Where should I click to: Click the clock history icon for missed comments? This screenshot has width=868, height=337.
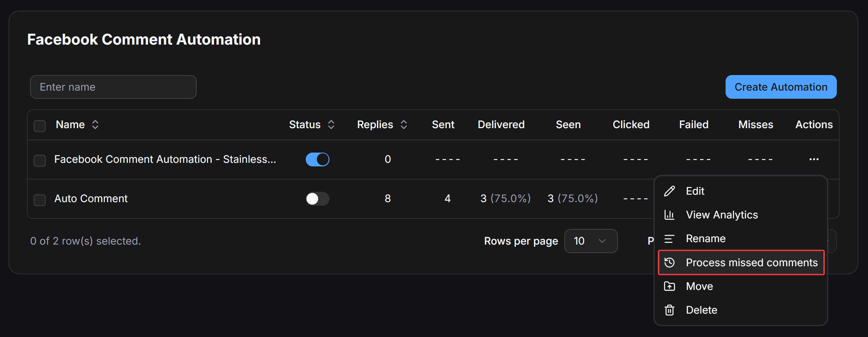click(669, 263)
